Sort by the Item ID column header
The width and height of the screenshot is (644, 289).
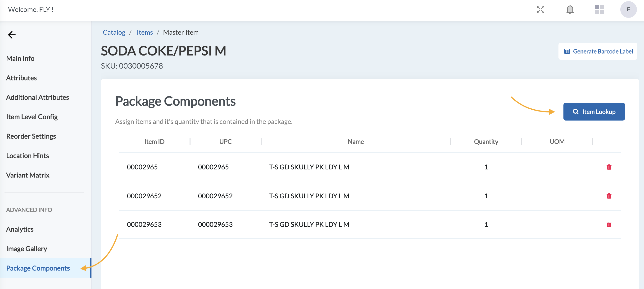coord(154,141)
